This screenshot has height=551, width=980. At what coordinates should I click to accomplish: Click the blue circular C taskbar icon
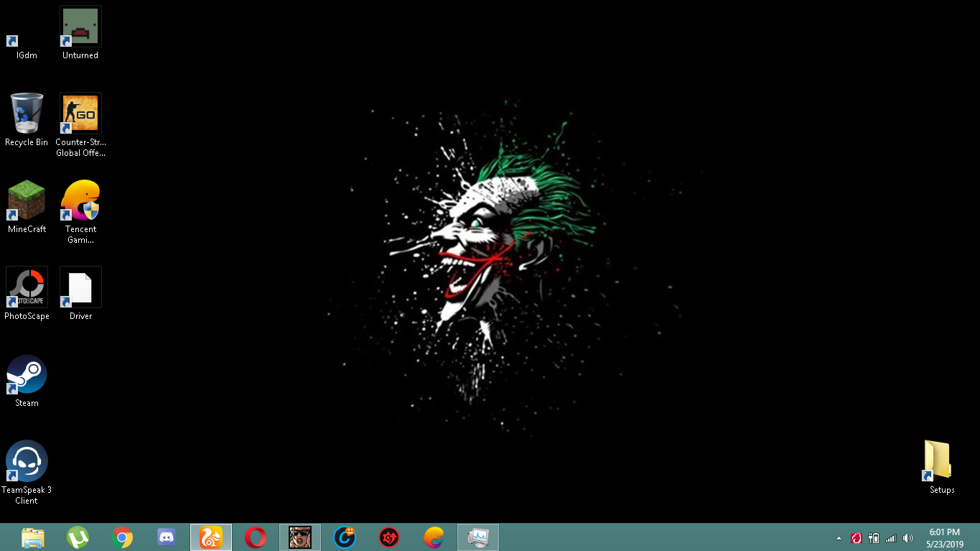345,537
